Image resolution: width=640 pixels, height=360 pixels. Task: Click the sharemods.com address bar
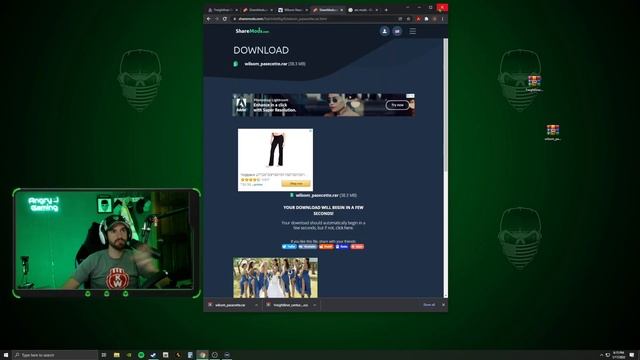(x=314, y=19)
